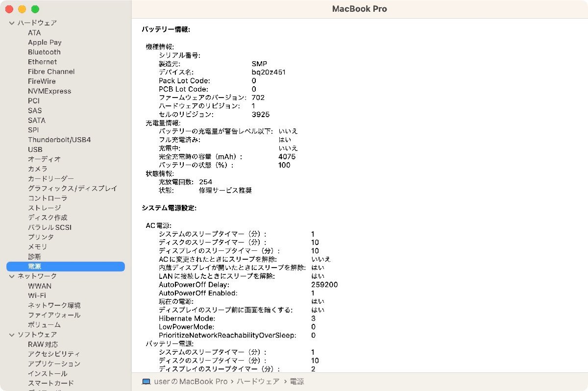Screen dimensions: 588x391
Task: Select Wi-Fi in the sidebar
Action: tap(37, 295)
